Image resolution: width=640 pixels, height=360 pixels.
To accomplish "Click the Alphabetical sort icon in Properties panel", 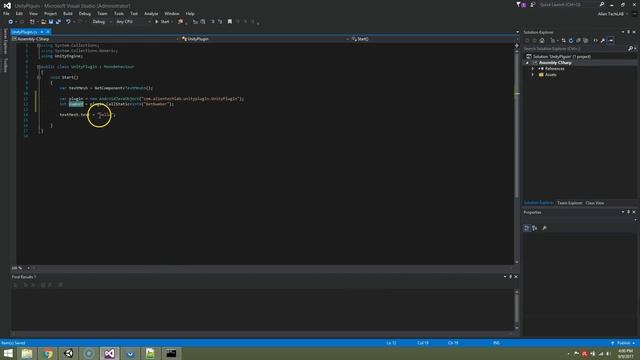I will point(535,228).
